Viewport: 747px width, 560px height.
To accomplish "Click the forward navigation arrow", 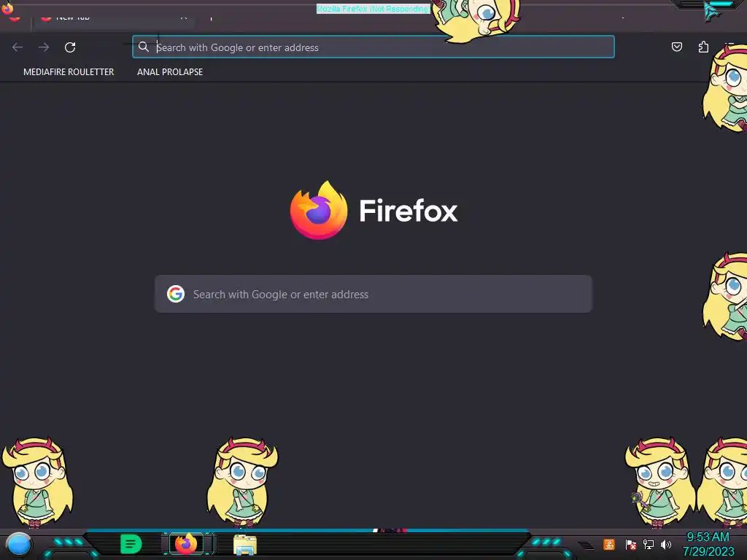I will 44,47.
